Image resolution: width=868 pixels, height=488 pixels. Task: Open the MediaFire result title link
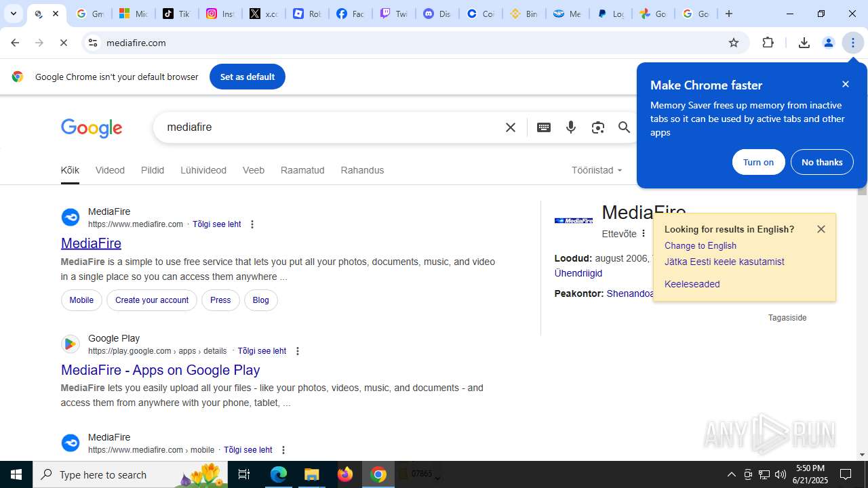[91, 243]
